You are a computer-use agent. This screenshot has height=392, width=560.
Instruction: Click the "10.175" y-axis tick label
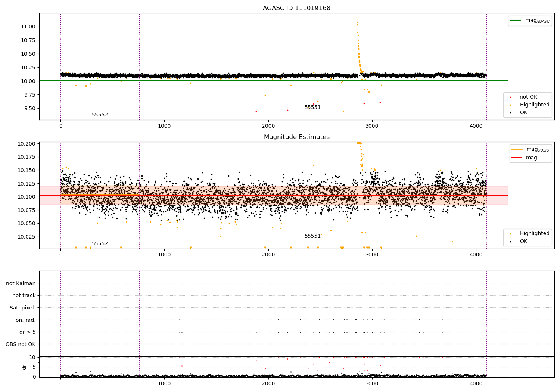tap(27, 157)
